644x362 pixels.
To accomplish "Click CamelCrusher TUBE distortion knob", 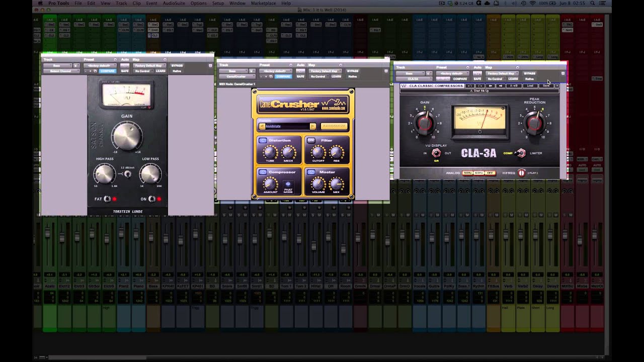I will [x=270, y=152].
